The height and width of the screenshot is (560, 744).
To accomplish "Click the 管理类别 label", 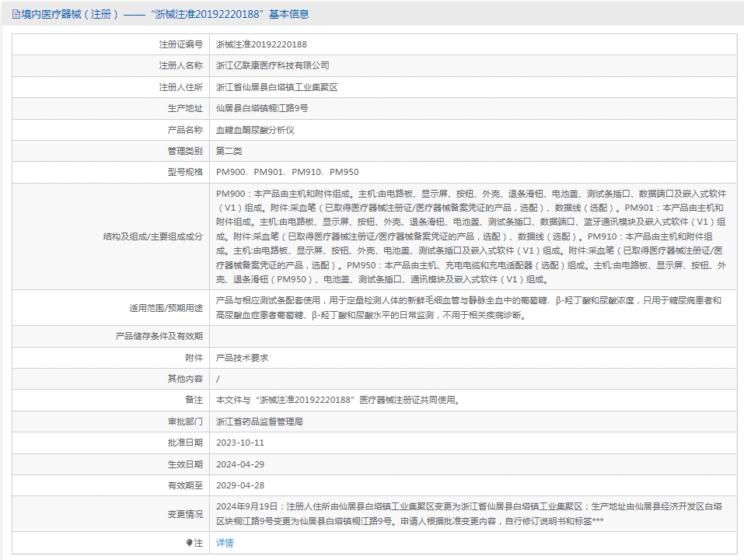I will pos(185,151).
